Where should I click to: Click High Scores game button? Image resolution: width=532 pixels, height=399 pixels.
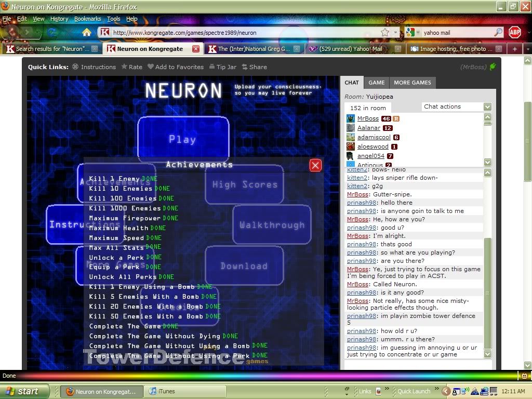(x=245, y=184)
